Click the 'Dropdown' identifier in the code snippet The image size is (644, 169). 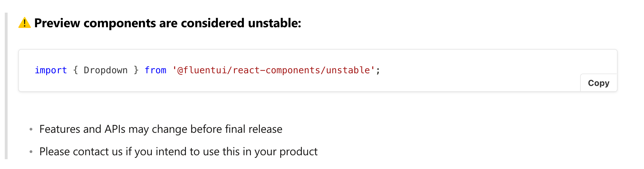click(x=106, y=70)
